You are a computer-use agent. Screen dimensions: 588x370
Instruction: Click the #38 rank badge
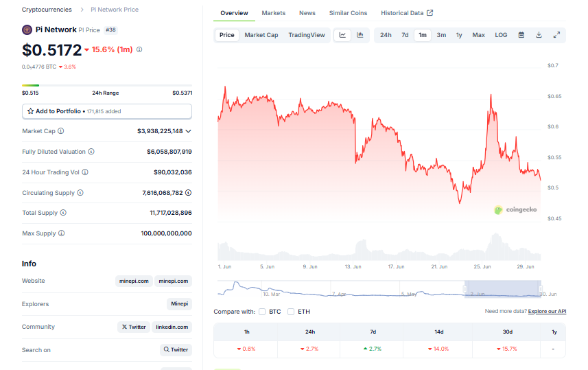[x=110, y=30]
